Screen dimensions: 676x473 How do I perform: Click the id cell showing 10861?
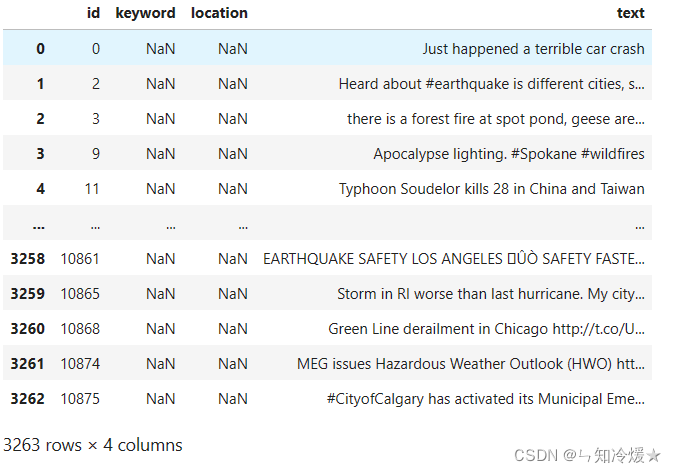pyautogui.click(x=80, y=259)
